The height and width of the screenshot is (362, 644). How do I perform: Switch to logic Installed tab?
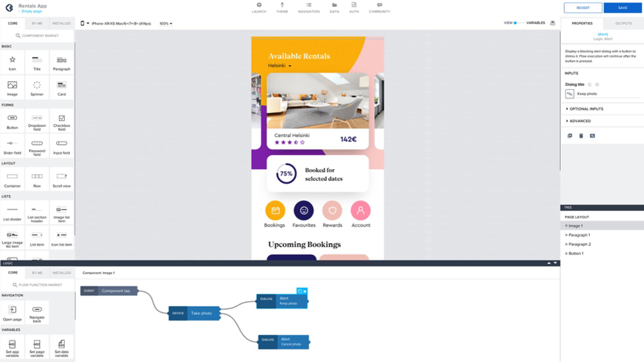[x=61, y=273]
